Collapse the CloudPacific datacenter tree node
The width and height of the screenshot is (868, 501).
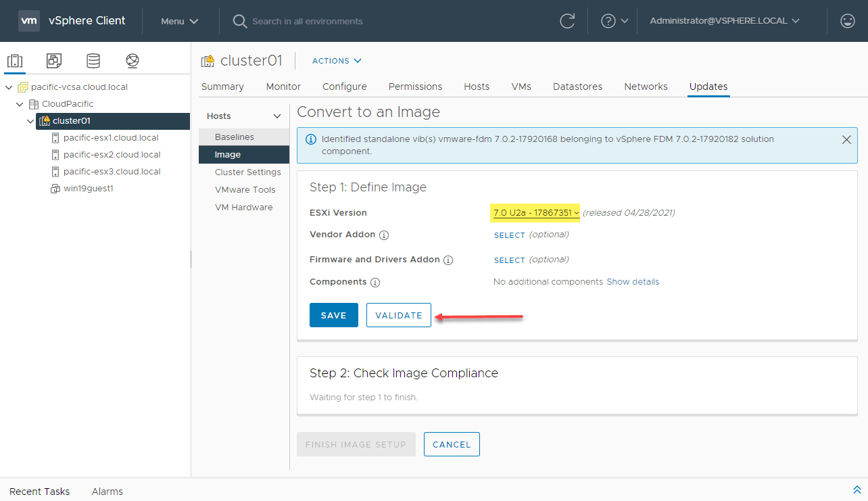point(20,104)
